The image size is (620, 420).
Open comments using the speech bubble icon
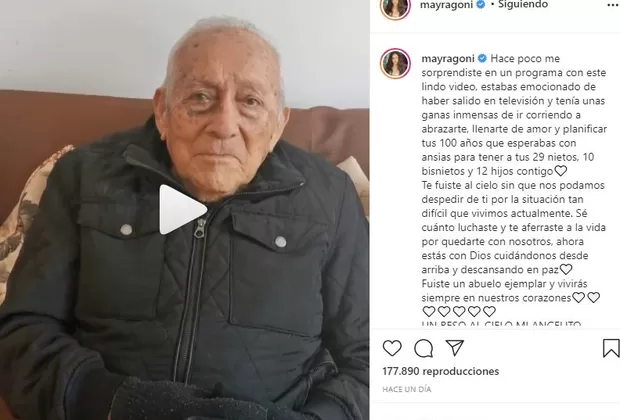pos(423,348)
